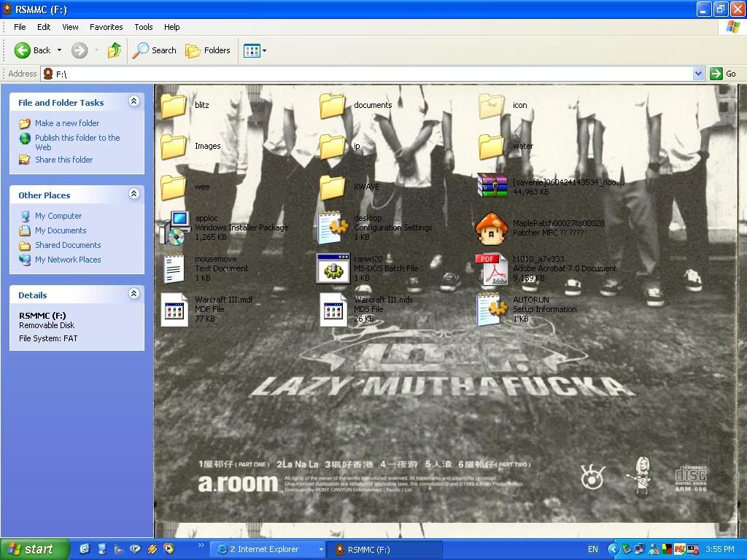747x560 pixels.
Task: Select the desktop Configuration Settings icon
Action: tap(333, 227)
